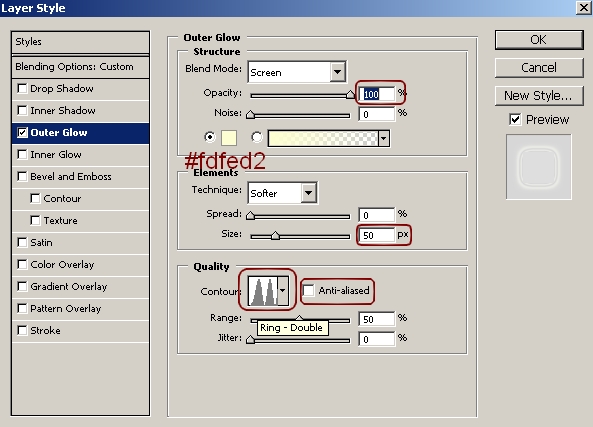Click the Jitter value field

pos(377,339)
